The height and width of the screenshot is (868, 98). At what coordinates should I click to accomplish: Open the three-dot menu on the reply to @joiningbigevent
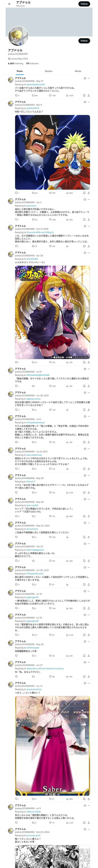pyautogui.click(x=89, y=544)
